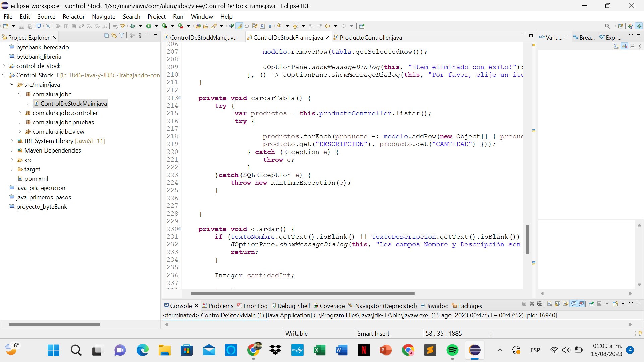This screenshot has width=644, height=362.
Task: Click the Open Perspective icon
Action: (620, 26)
